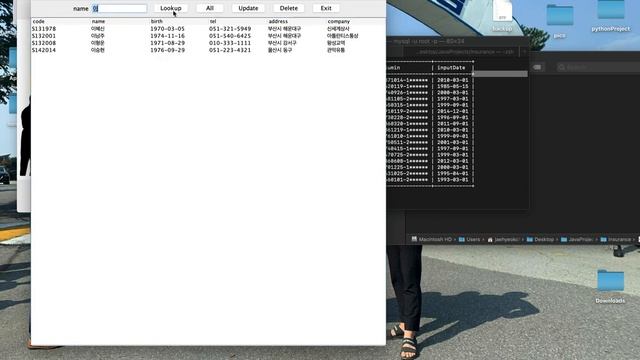The image size is (640, 360).
Task: Click 2011-09-01 in the Terminal output
Action: 453,124
